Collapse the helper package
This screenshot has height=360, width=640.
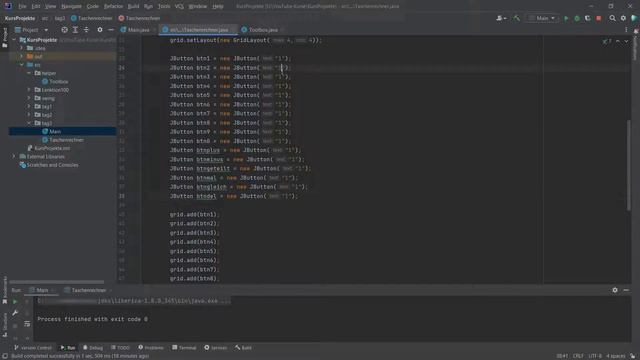click(x=29, y=73)
